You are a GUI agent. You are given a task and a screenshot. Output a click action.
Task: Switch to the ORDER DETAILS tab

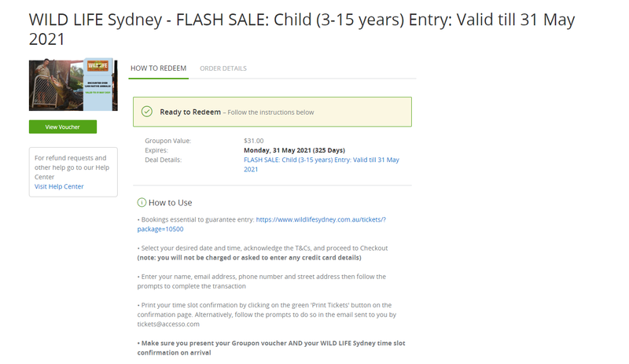(223, 68)
